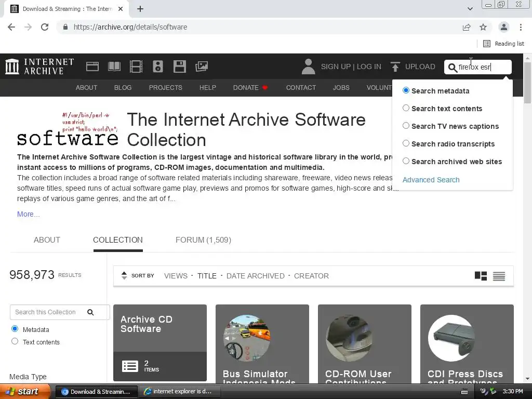Click the address bar URL

pyautogui.click(x=130, y=27)
